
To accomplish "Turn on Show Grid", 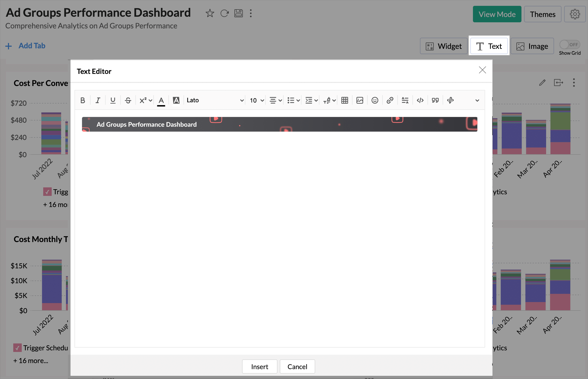I will coord(570,45).
